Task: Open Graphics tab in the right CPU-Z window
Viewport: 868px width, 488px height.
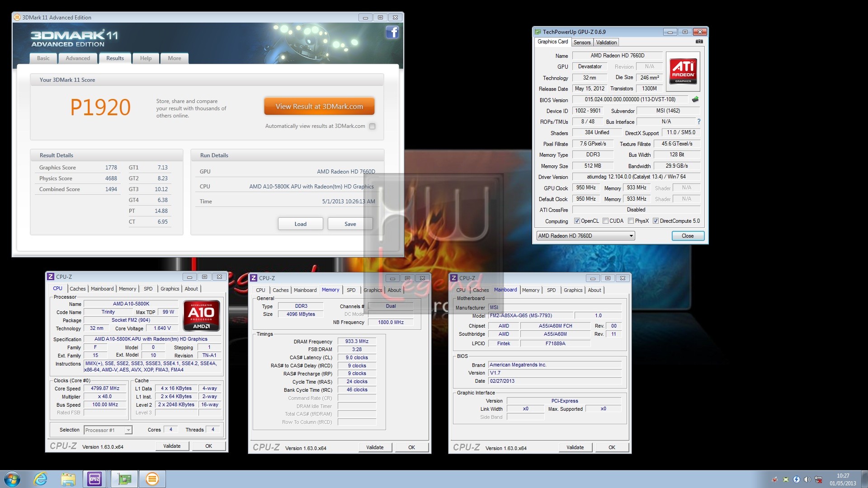Action: coord(573,290)
